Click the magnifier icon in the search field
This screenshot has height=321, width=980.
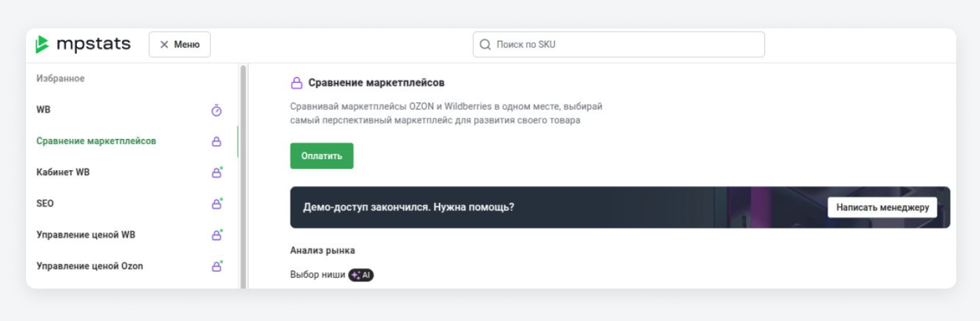485,45
